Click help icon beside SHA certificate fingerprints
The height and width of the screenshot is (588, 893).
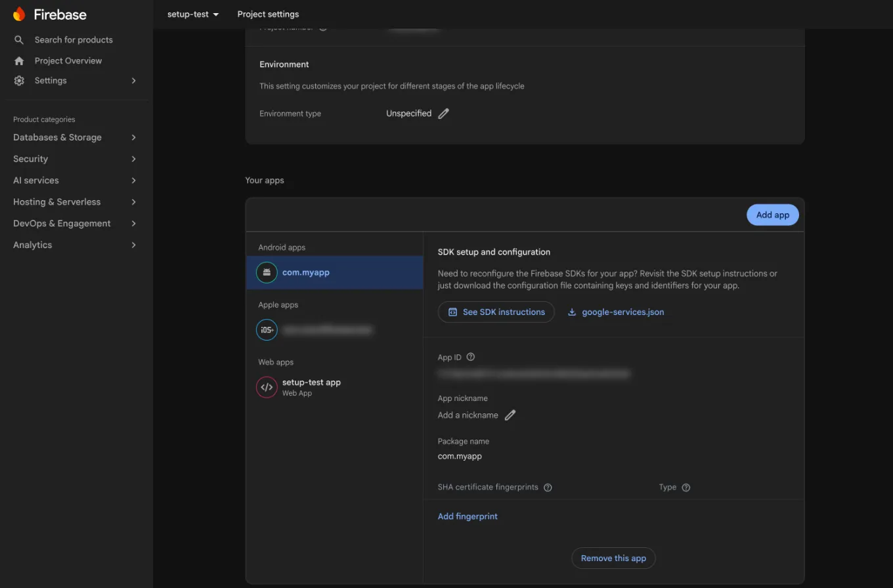point(548,488)
